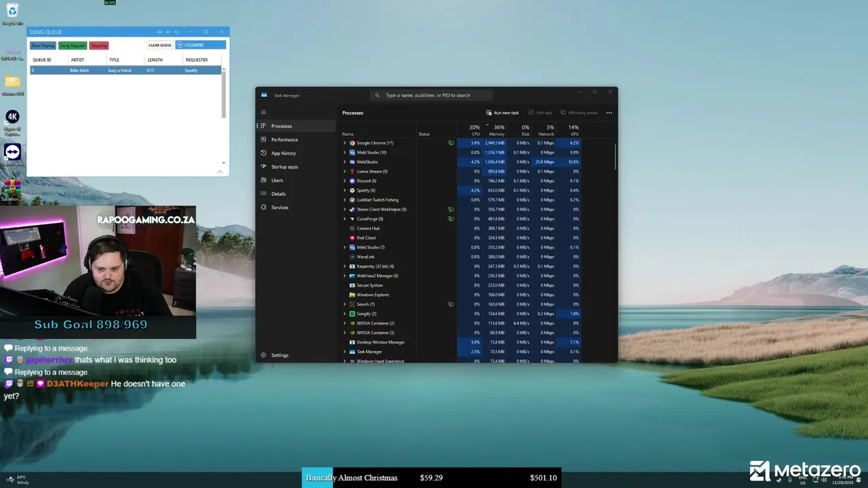
Task: Select the Desktop Window Manager row
Action: tap(461, 342)
